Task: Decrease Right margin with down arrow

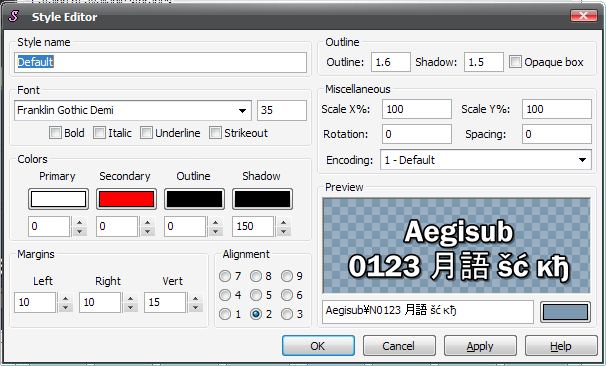Action: [x=130, y=307]
